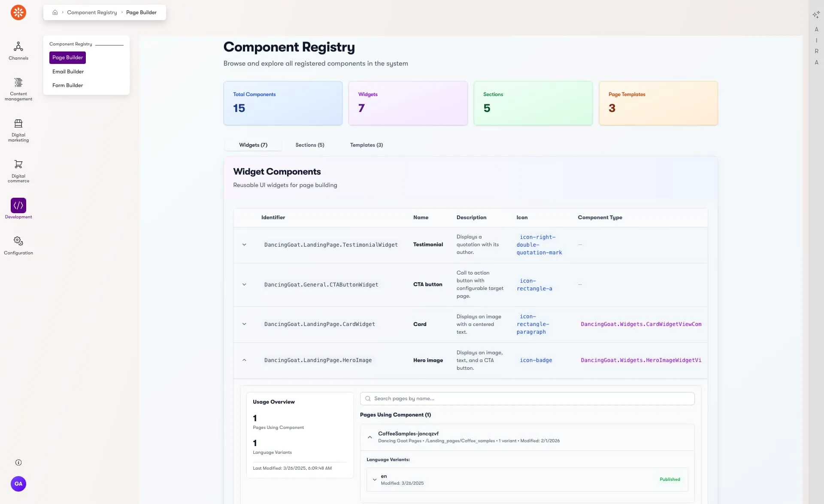Open Digital commerce cart icon
The image size is (824, 504).
click(18, 164)
